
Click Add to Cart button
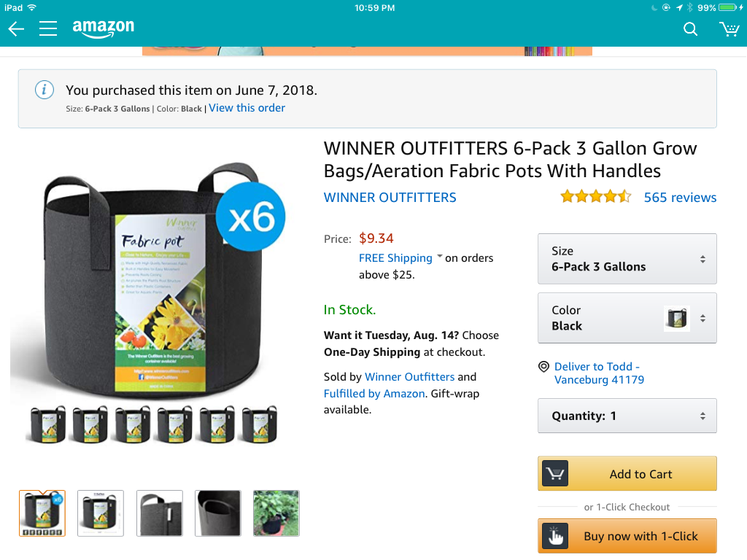(x=627, y=474)
